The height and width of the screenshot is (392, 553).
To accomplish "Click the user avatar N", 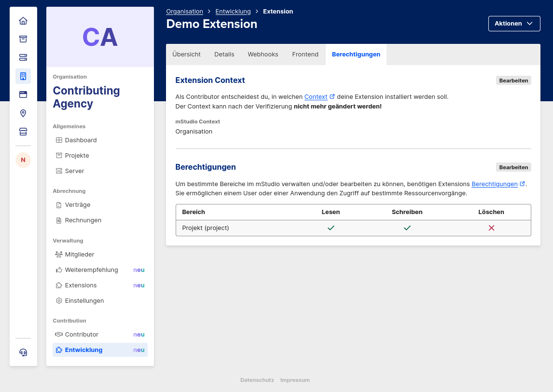I will tap(23, 160).
